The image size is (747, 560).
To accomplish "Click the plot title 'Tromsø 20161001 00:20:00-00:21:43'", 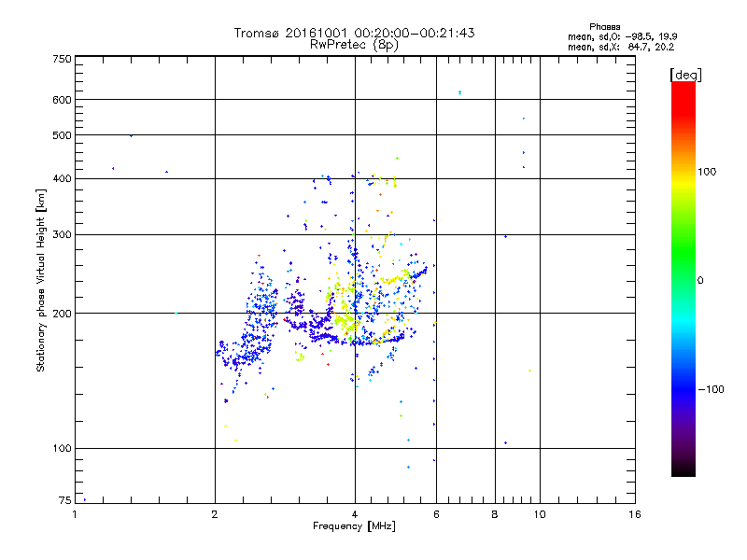I will click(x=354, y=33).
